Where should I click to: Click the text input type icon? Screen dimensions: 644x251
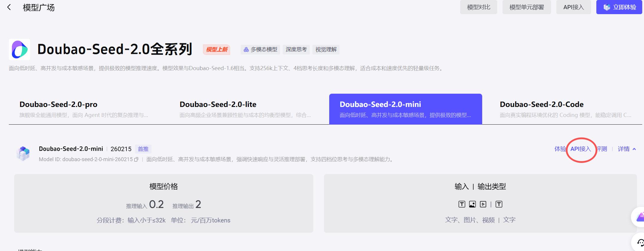(x=462, y=204)
